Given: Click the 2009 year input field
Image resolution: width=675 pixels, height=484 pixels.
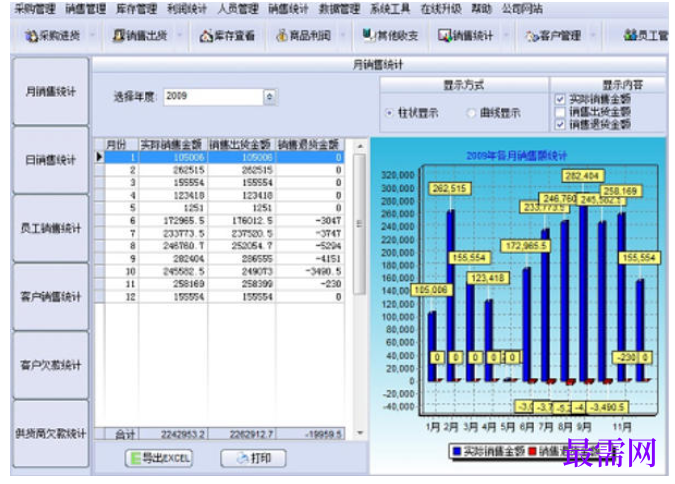Looking at the screenshot, I should coord(214,97).
